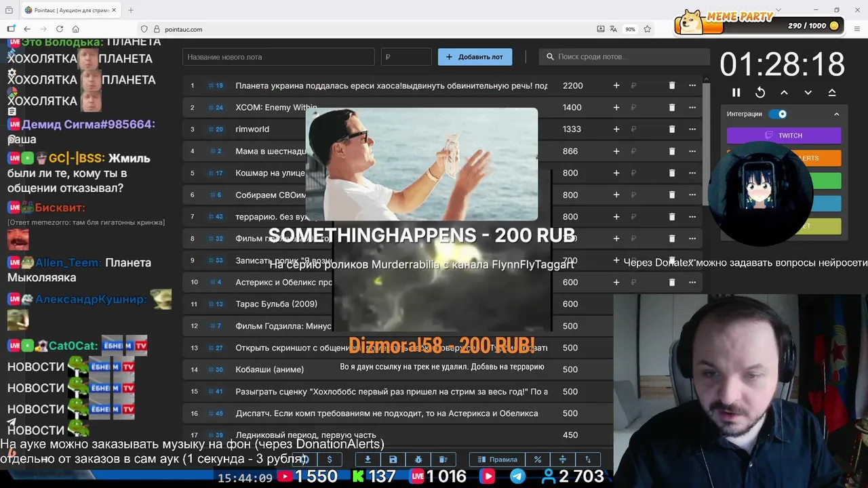Click the Ледниковый период lot name
Viewport: 868px width, 488px height.
tap(305, 435)
